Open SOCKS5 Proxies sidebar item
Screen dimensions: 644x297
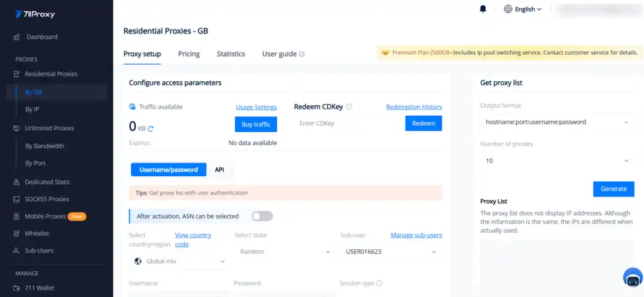47,199
